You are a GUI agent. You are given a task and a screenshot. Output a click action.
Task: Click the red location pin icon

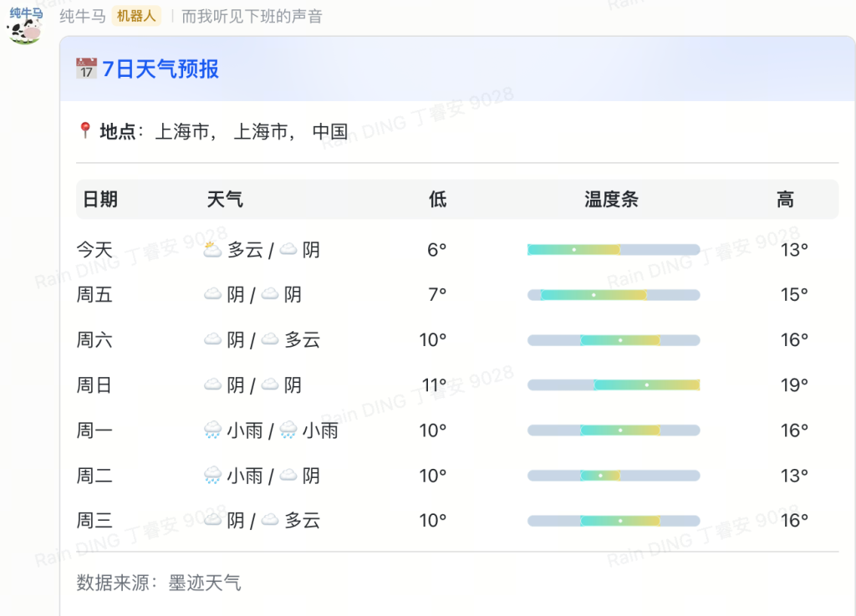coord(84,130)
